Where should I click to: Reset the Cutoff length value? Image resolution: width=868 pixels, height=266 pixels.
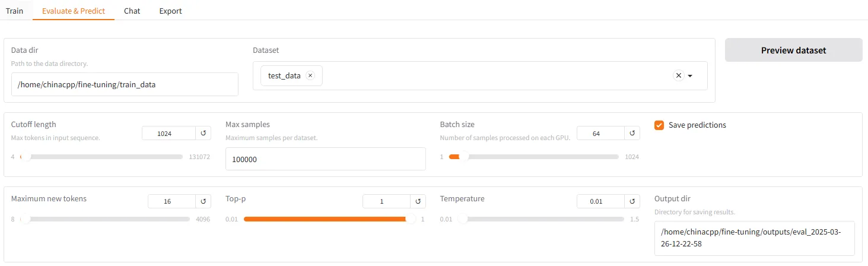203,134
